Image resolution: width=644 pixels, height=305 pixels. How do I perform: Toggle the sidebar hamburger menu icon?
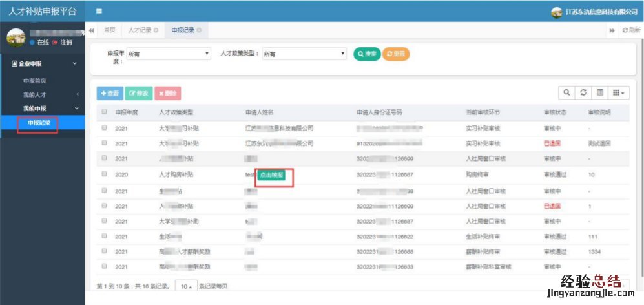pos(99,11)
